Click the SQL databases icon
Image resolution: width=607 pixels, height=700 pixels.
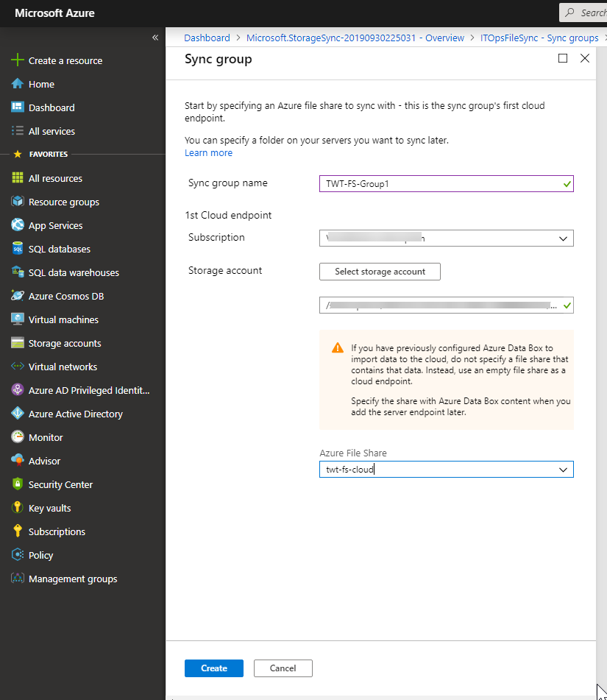pos(18,248)
